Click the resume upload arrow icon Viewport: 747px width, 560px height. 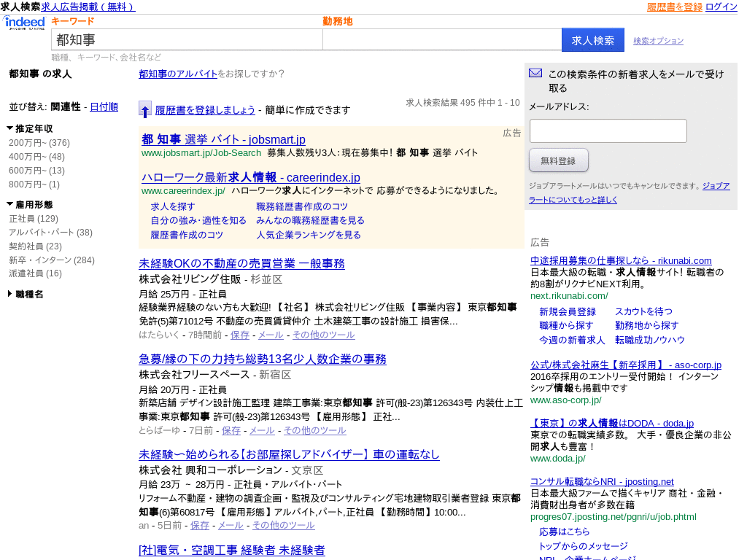(x=144, y=109)
